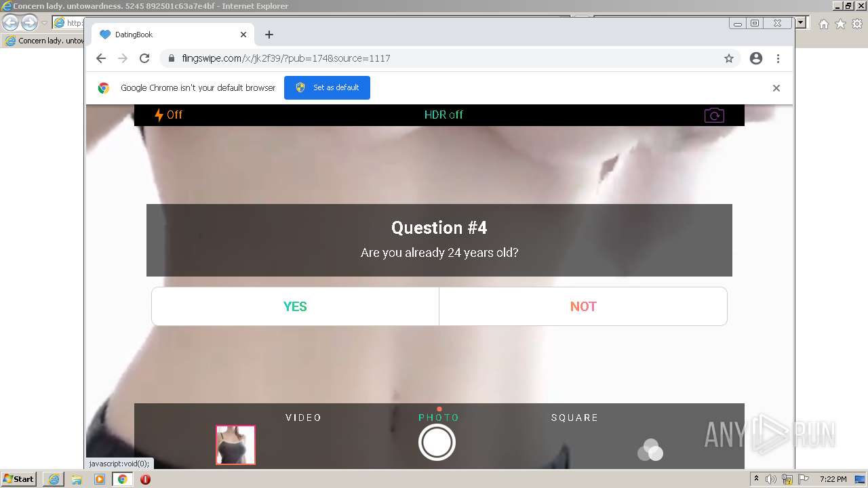
Task: Answer NOT to Question #4
Action: [x=583, y=306]
